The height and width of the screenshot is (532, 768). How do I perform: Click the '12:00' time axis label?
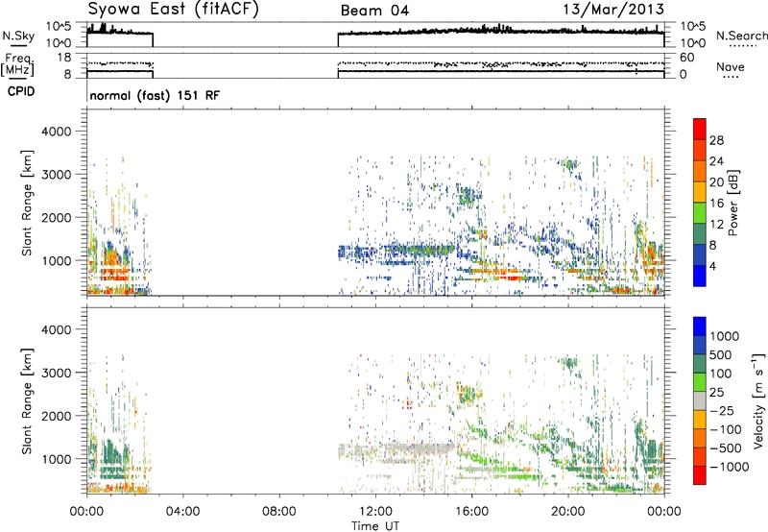tap(375, 512)
